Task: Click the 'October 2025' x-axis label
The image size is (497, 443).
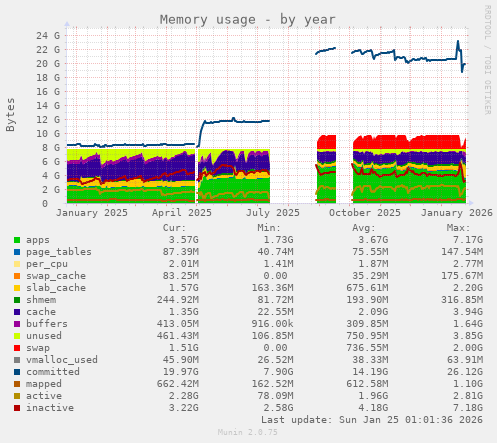Action: [x=365, y=213]
